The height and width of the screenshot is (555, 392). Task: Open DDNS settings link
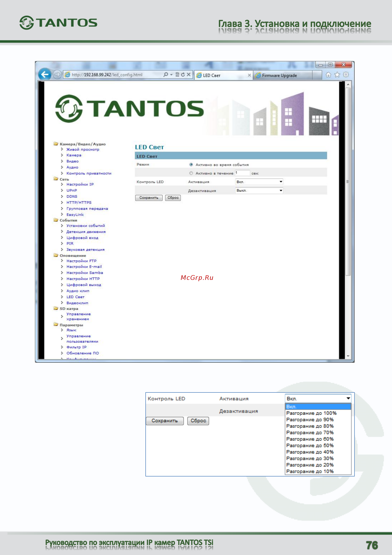coord(72,196)
